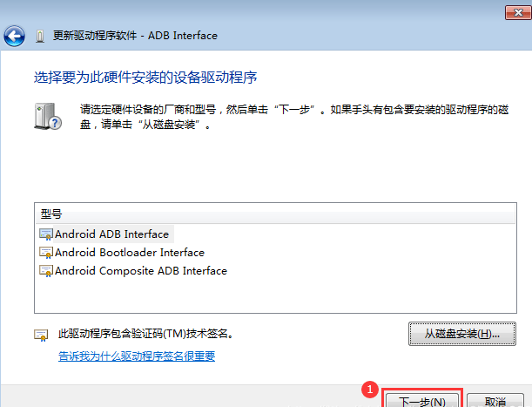Go back with the blue arrow button
The width and height of the screenshot is (532, 407).
pyautogui.click(x=14, y=36)
